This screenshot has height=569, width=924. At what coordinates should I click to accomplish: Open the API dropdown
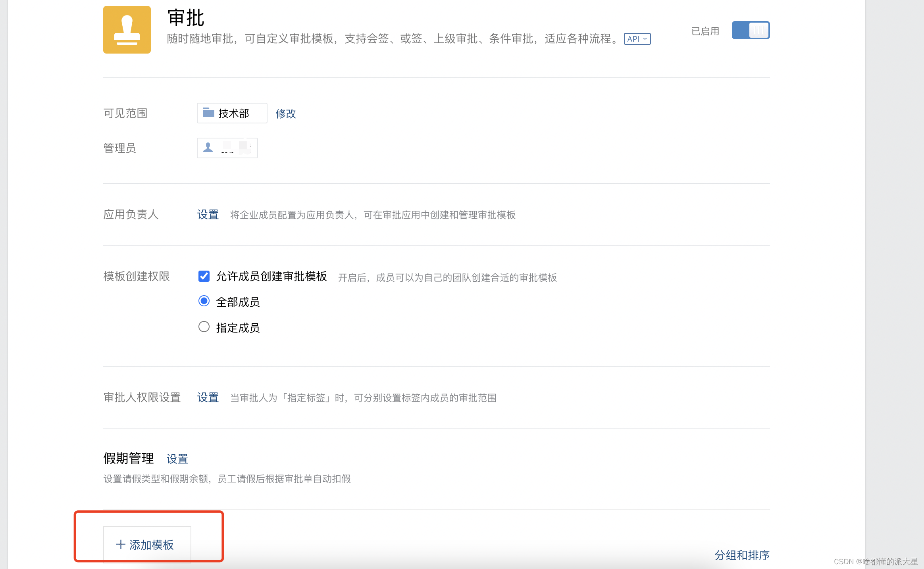pyautogui.click(x=637, y=39)
